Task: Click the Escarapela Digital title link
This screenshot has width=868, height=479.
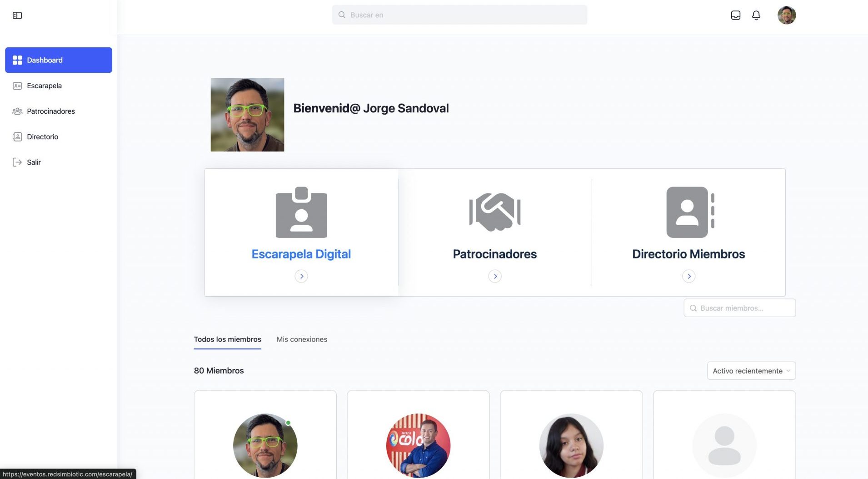Action: (301, 254)
